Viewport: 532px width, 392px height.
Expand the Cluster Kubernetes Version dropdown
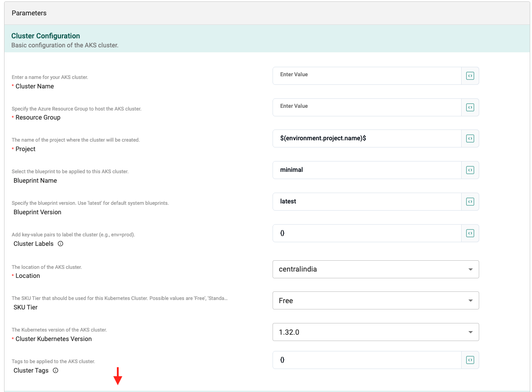pos(375,332)
